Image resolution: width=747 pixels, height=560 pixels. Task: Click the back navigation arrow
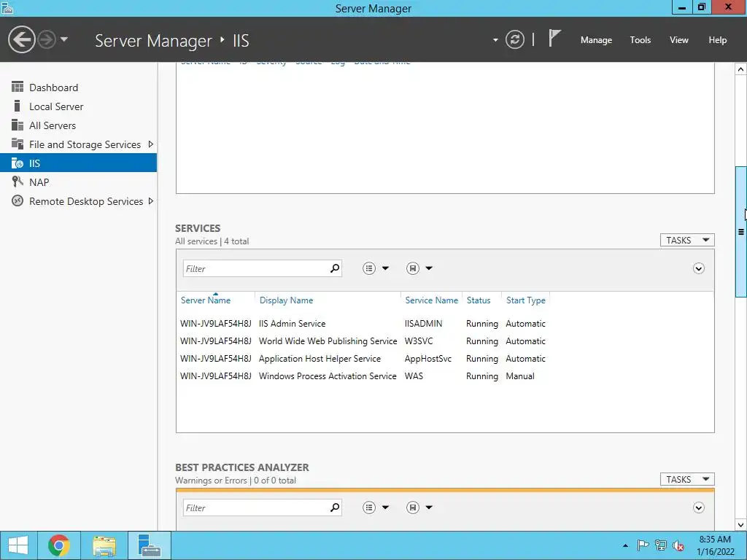coord(21,39)
